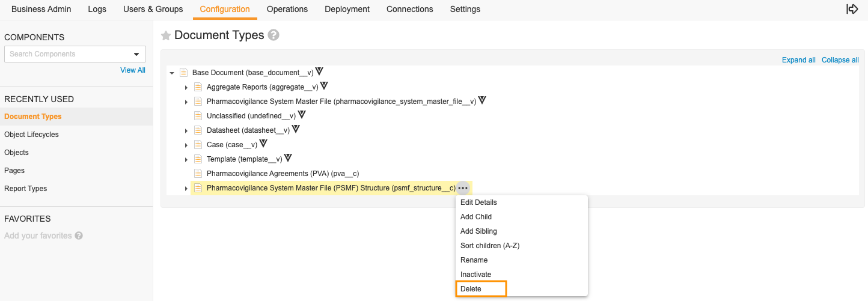Click the favorite star next to Document Types
The width and height of the screenshot is (868, 301).
point(166,35)
